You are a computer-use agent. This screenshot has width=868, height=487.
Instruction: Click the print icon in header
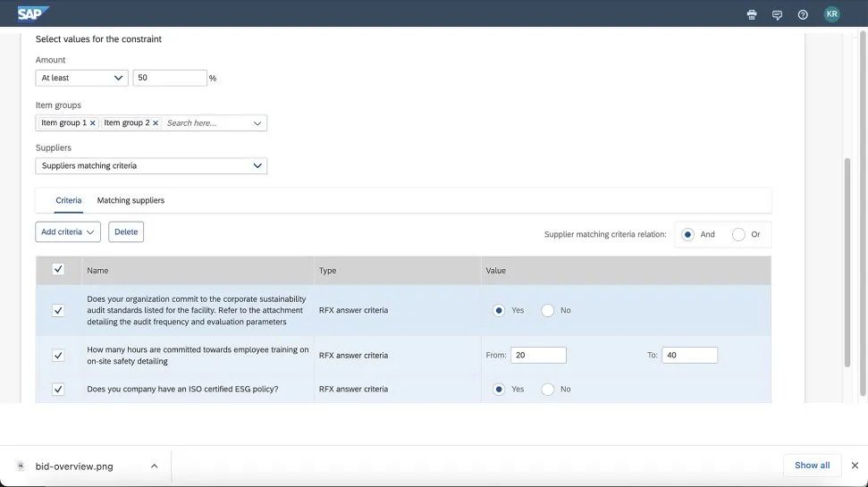point(752,14)
